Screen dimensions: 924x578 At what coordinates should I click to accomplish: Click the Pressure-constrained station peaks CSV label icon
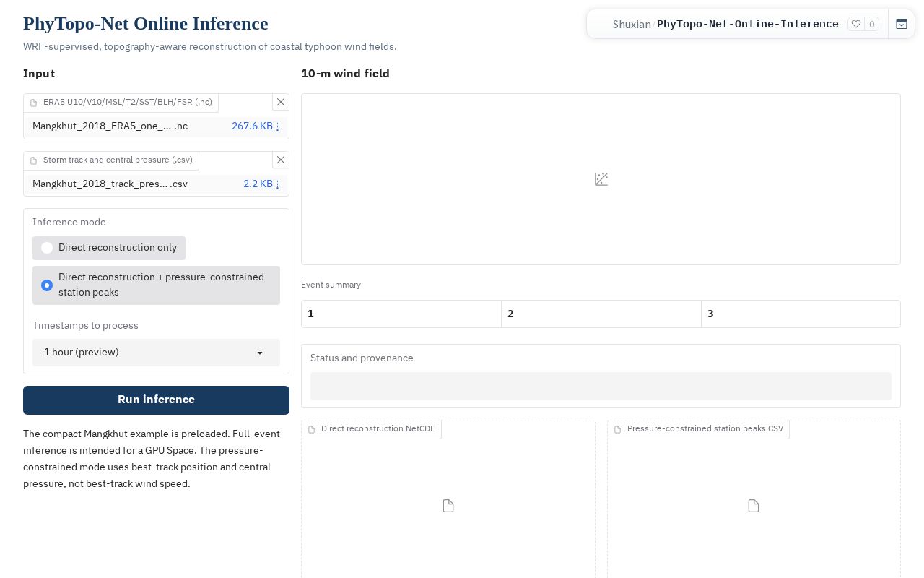click(618, 429)
